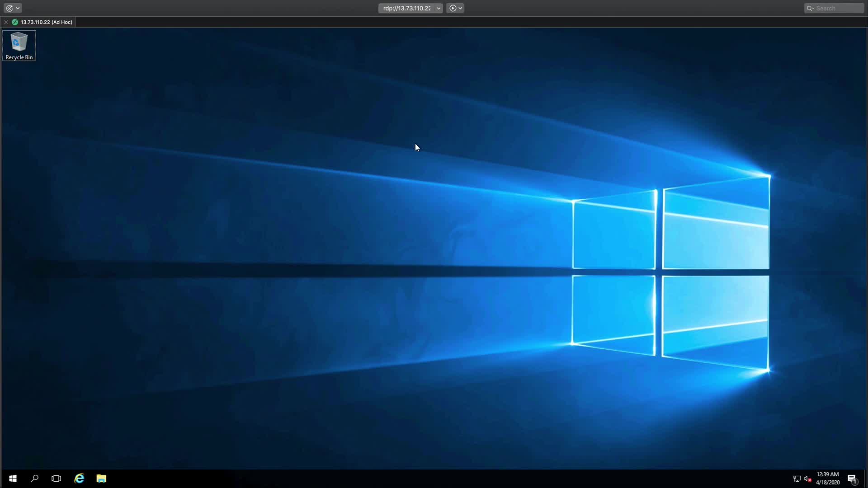The image size is (868, 488).
Task: Click the green connection status icon on the tab
Action: [x=15, y=22]
